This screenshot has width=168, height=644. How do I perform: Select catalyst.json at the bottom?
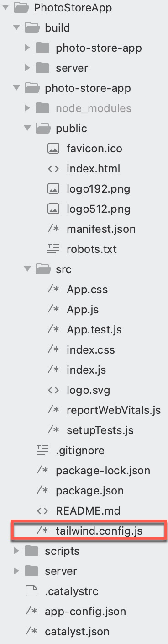pyautogui.click(x=77, y=632)
